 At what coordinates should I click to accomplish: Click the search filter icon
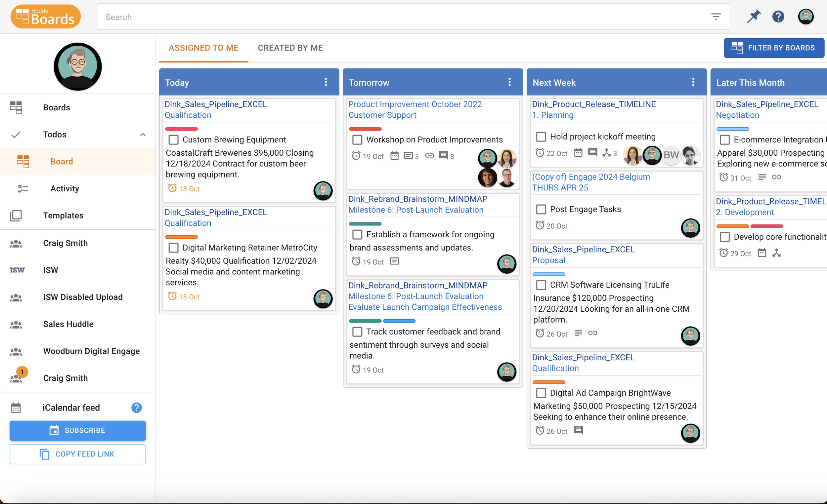716,17
